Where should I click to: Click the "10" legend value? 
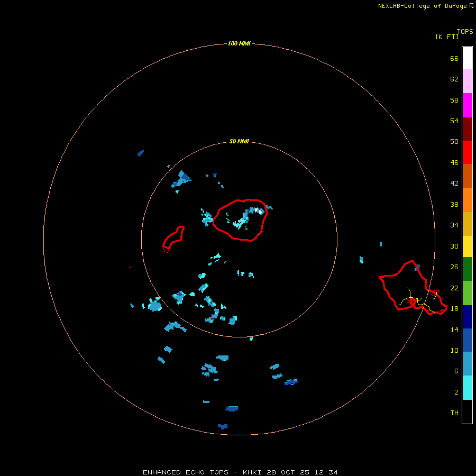pyautogui.click(x=454, y=350)
